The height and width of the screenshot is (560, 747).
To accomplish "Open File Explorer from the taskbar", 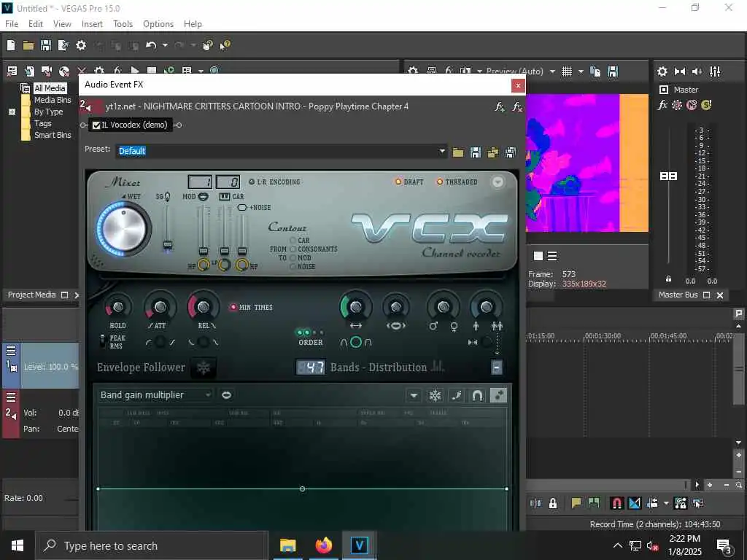I will pyautogui.click(x=287, y=545).
